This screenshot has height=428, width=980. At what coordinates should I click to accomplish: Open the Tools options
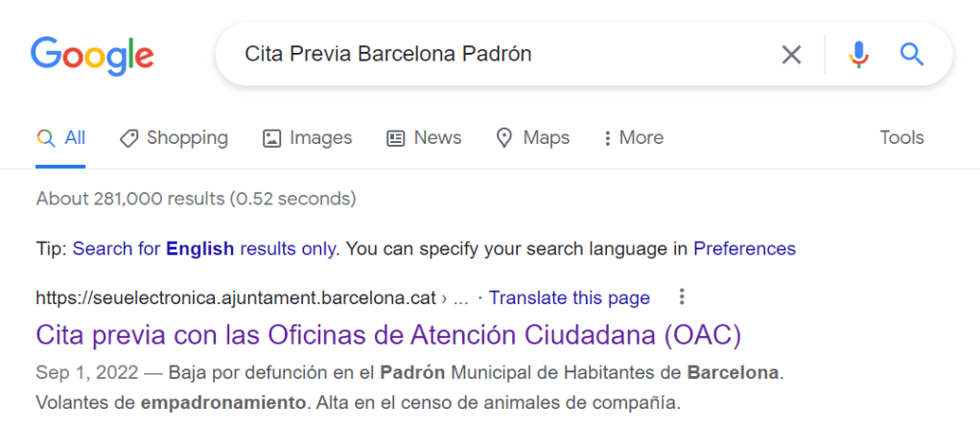coord(901,138)
